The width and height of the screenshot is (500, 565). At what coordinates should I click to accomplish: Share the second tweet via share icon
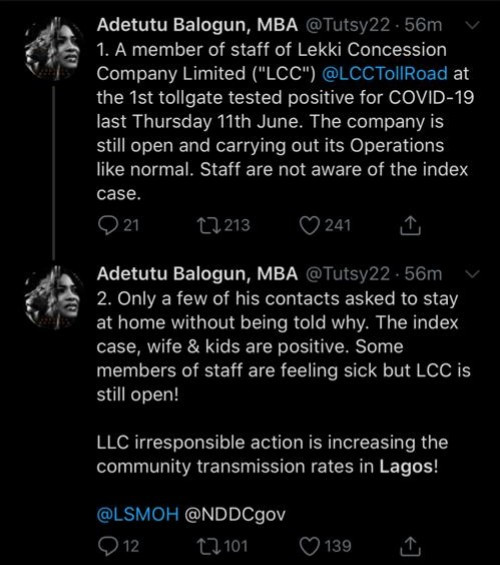pyautogui.click(x=410, y=546)
